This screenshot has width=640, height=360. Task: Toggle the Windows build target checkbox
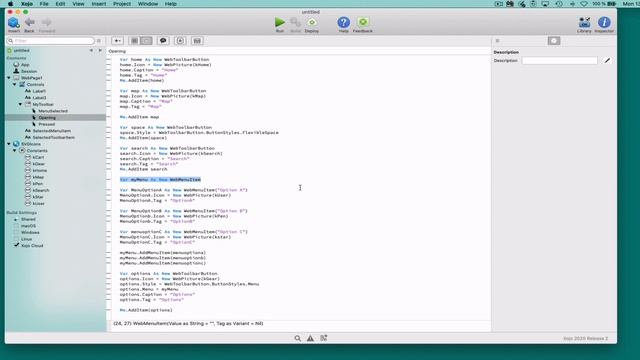pos(16,232)
